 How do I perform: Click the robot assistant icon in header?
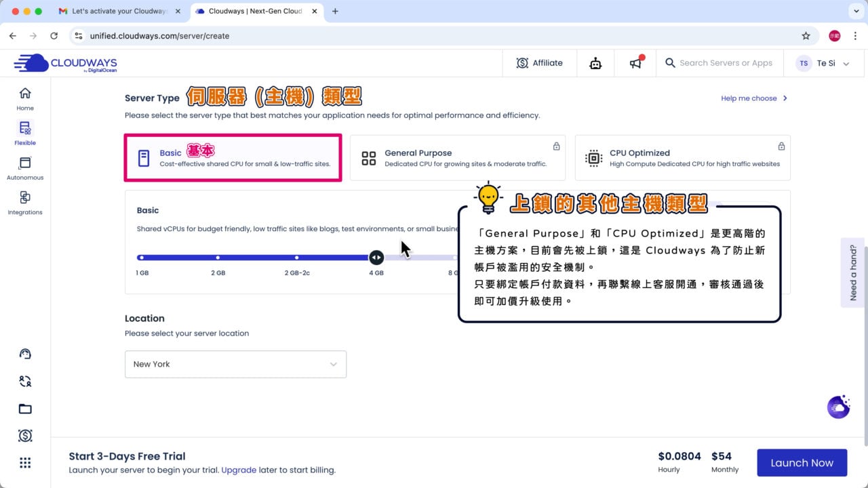pyautogui.click(x=595, y=63)
